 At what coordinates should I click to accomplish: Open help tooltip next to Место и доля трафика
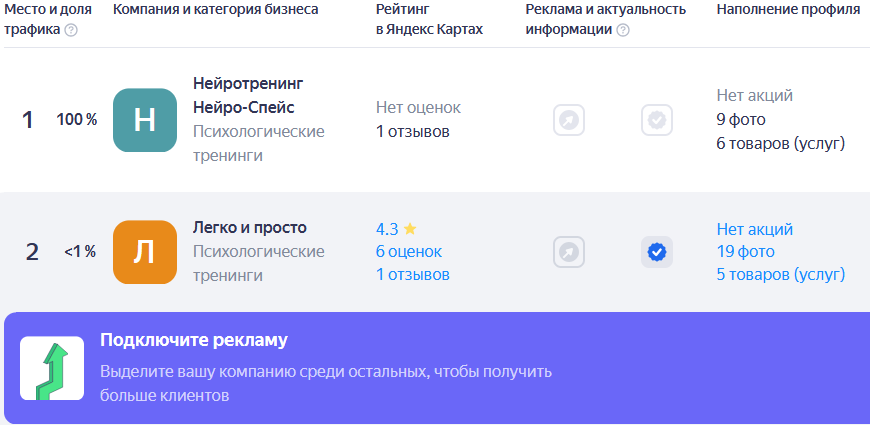(71, 30)
